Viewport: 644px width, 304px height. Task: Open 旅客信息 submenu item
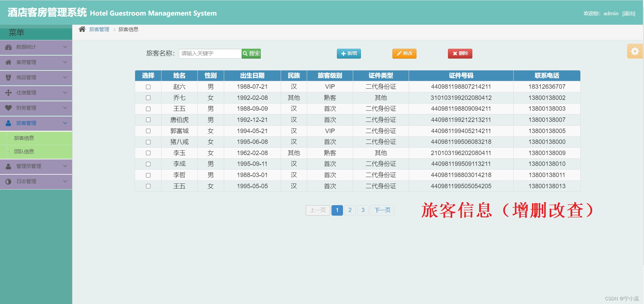point(24,138)
